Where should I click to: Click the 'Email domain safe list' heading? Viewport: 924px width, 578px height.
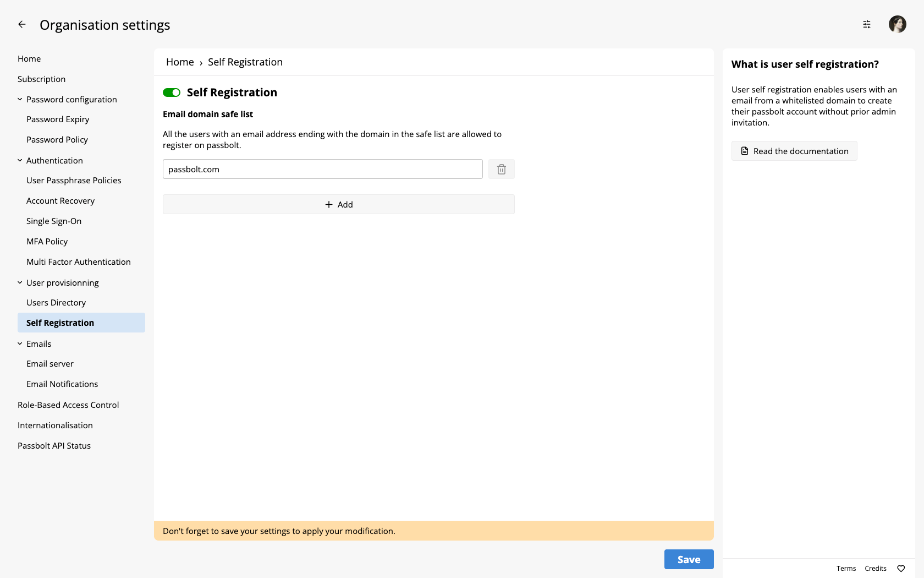(208, 114)
